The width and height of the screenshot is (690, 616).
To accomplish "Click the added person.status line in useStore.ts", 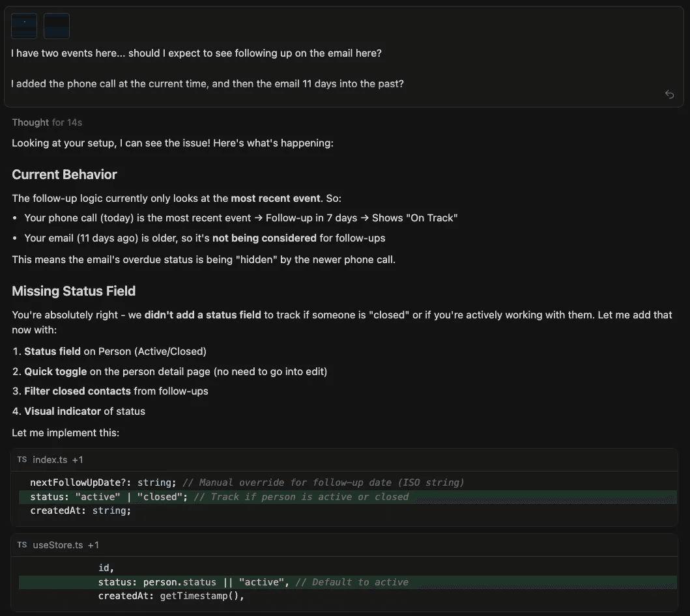I will 253,582.
